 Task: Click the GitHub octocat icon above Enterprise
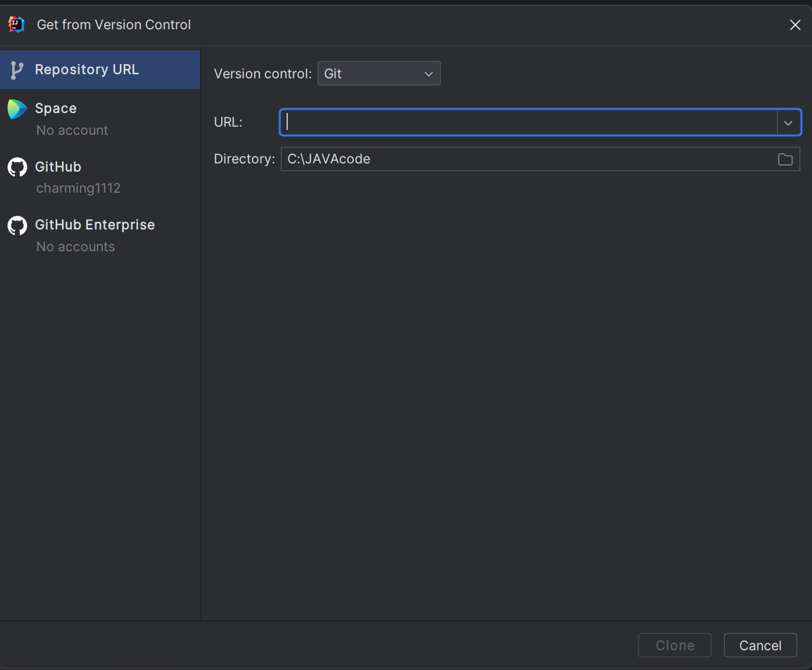click(x=17, y=167)
